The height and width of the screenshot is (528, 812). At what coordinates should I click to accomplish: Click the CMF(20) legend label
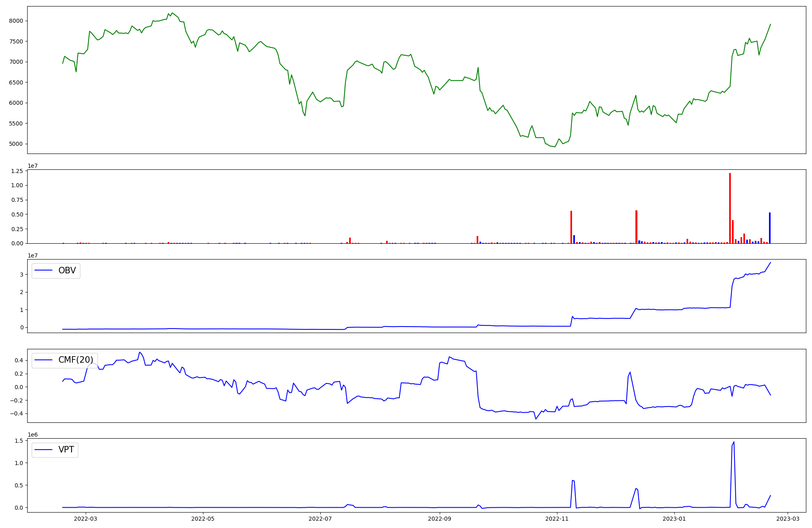(76, 360)
